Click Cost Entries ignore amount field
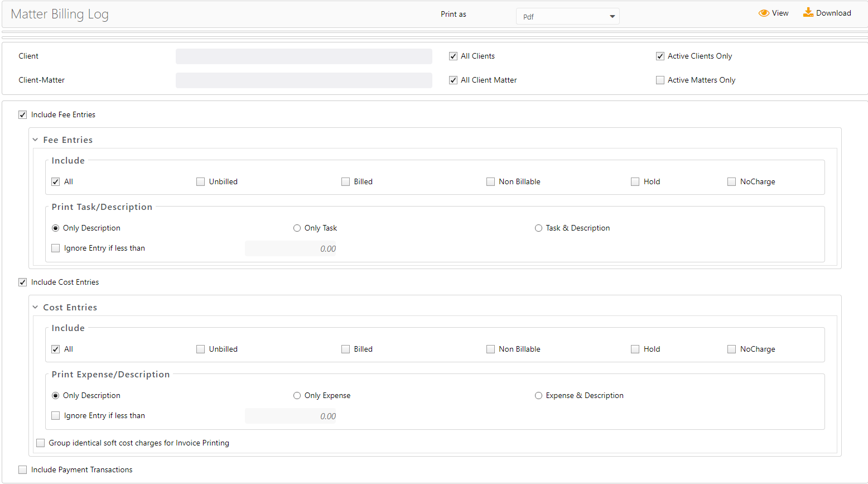Screen dimensions: 868x484 [291, 416]
